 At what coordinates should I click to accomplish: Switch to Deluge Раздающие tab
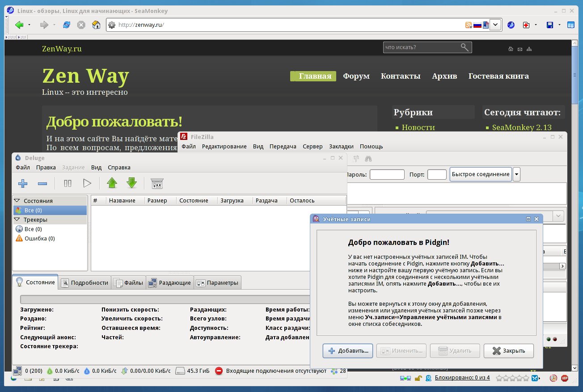pos(170,282)
